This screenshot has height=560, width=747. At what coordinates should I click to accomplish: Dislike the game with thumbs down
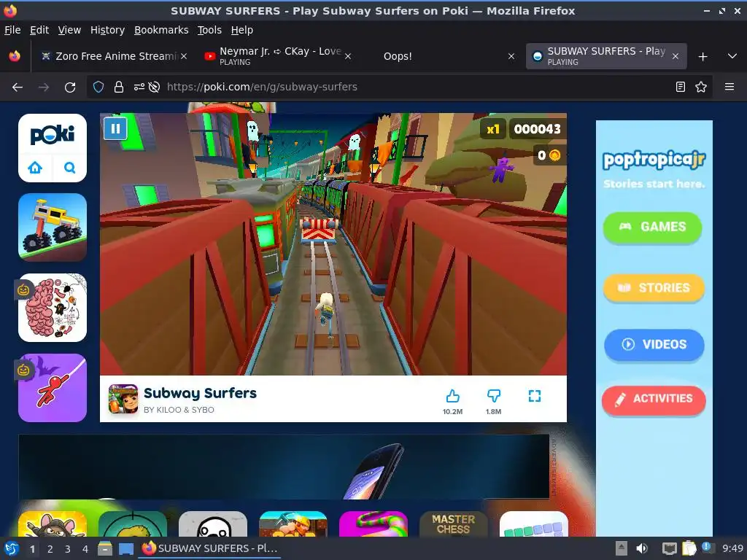click(x=494, y=396)
